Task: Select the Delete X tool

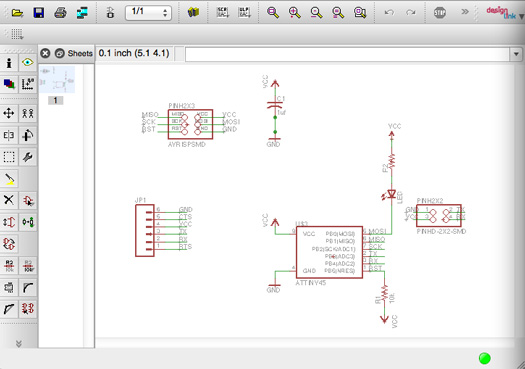Action: point(9,200)
